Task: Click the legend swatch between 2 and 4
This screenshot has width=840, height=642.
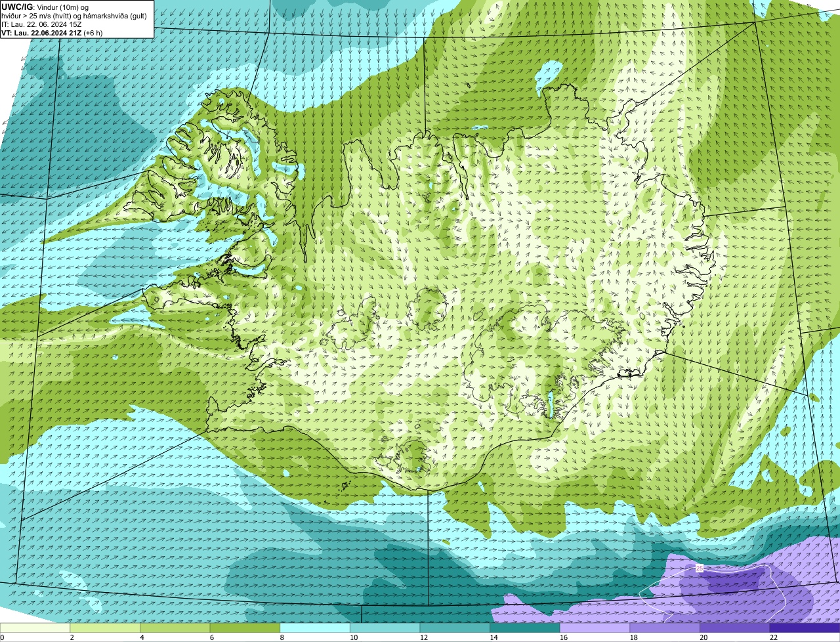Action: tap(105, 628)
